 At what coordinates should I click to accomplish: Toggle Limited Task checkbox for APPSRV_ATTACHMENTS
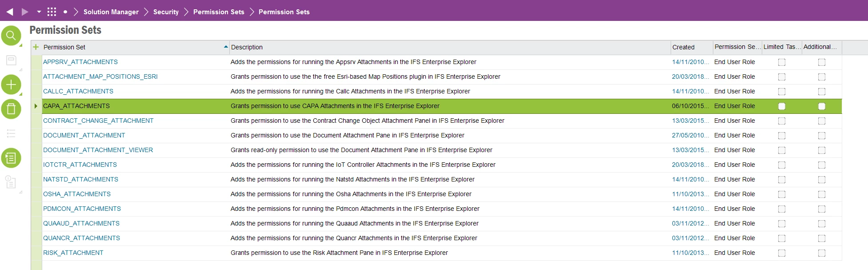[782, 62]
